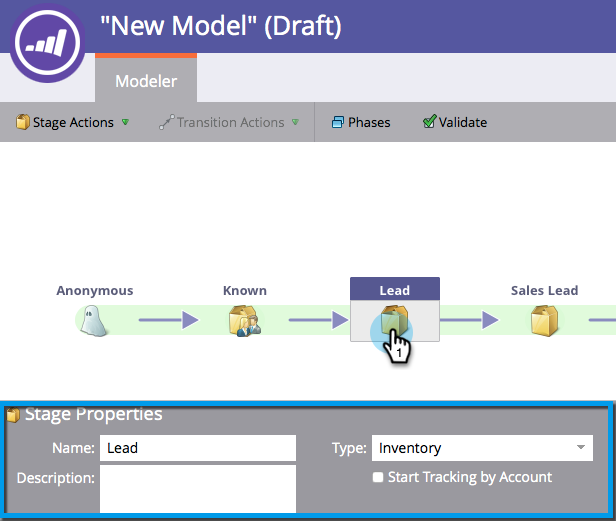Click the Stage Actions box icon
Image resolution: width=616 pixels, height=521 pixels.
pyautogui.click(x=22, y=122)
